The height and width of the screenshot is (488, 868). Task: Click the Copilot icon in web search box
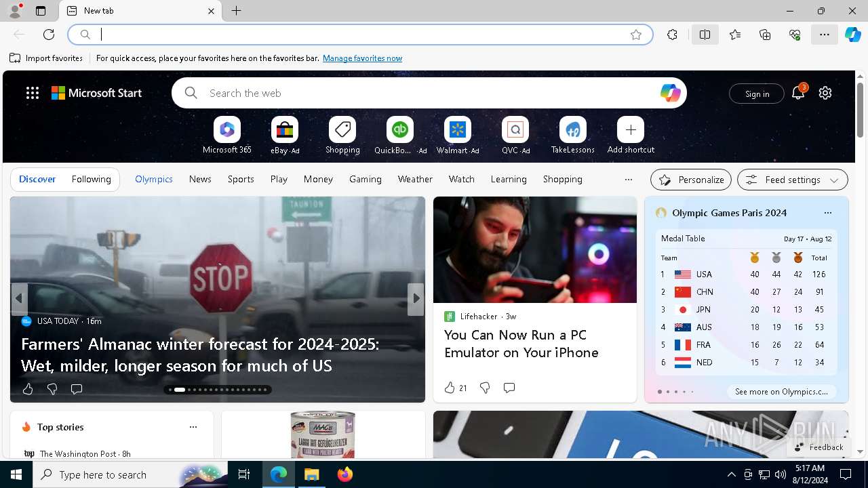coord(670,93)
